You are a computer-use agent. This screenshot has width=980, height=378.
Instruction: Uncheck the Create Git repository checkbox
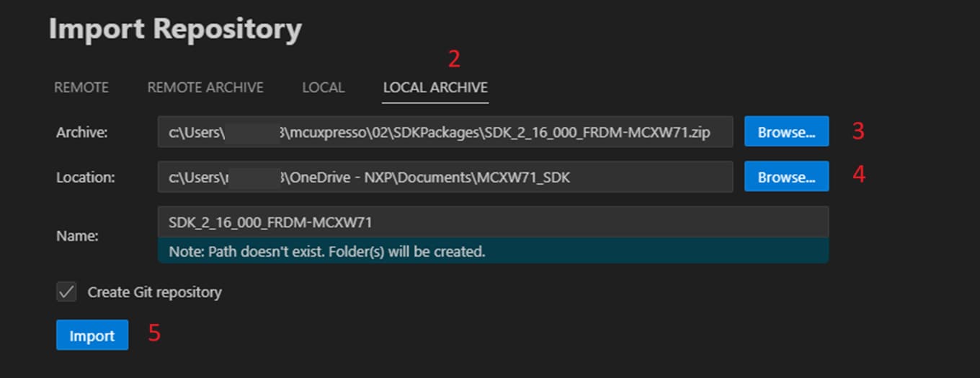(x=66, y=292)
